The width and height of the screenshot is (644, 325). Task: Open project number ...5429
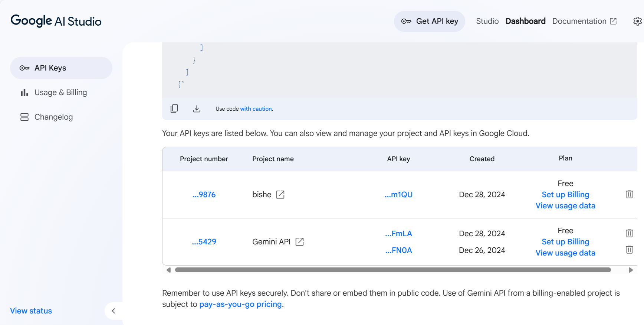[204, 242]
